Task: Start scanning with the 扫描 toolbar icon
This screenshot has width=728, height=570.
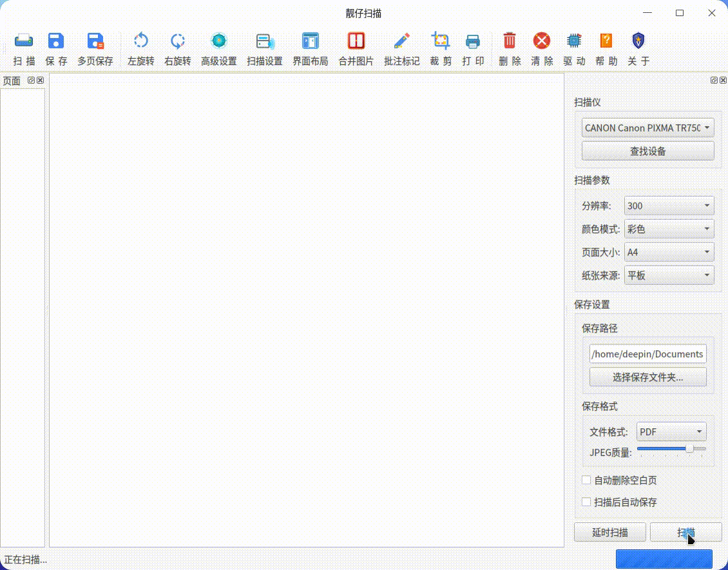Action: coord(24,49)
